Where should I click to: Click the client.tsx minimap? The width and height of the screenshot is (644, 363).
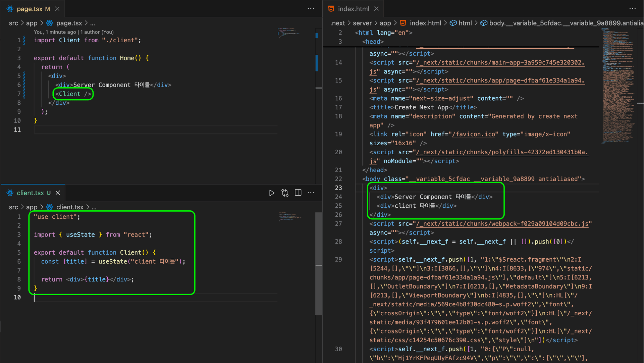point(290,216)
